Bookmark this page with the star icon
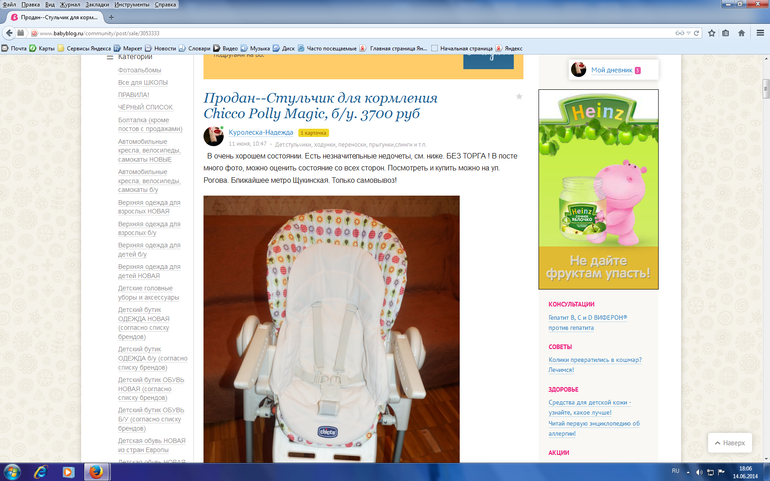Viewport: 770px width, 481px height. (x=712, y=33)
